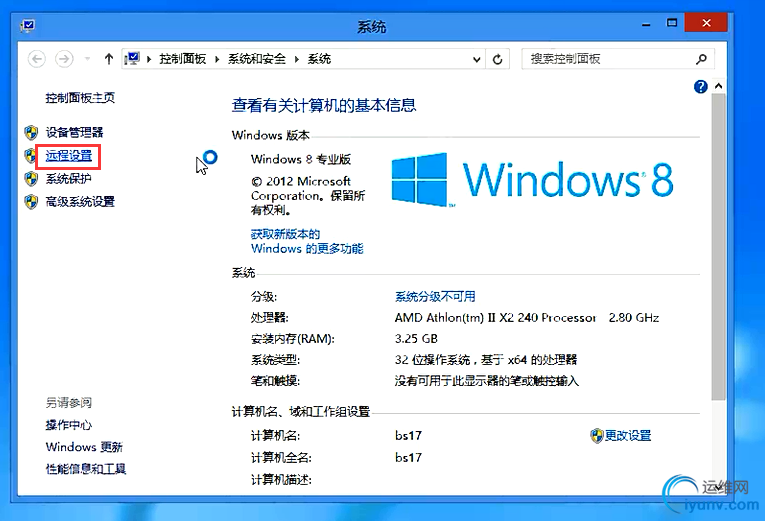Click scrollbar up arrow

[x=718, y=86]
